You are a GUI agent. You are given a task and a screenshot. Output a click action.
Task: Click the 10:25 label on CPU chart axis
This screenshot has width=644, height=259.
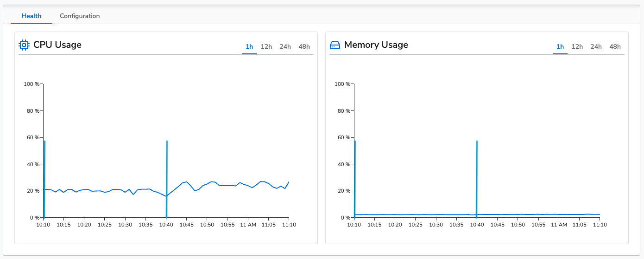click(x=105, y=225)
